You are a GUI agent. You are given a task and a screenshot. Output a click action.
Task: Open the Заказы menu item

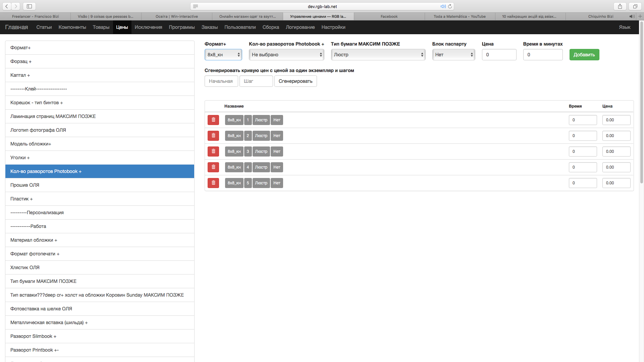click(209, 27)
